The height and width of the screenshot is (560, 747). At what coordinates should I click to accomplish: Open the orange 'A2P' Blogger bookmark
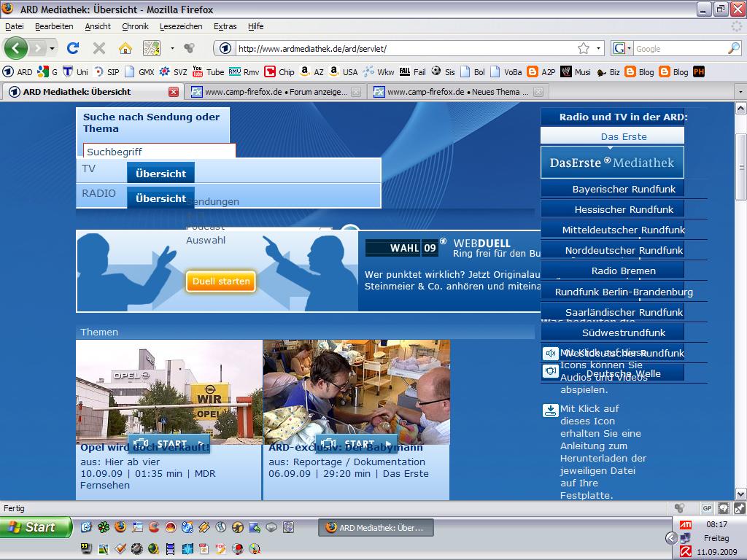pyautogui.click(x=541, y=72)
